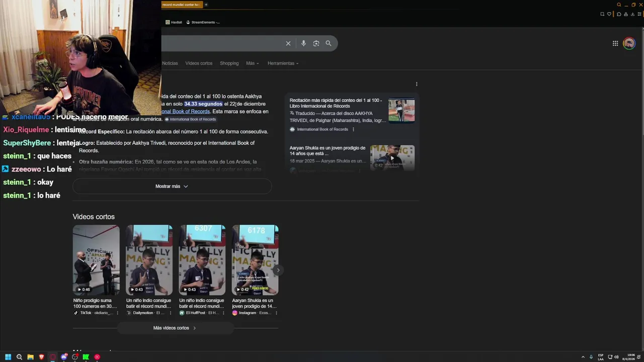Open the extensions cube icon
The width and height of the screenshot is (644, 362).
(x=619, y=14)
